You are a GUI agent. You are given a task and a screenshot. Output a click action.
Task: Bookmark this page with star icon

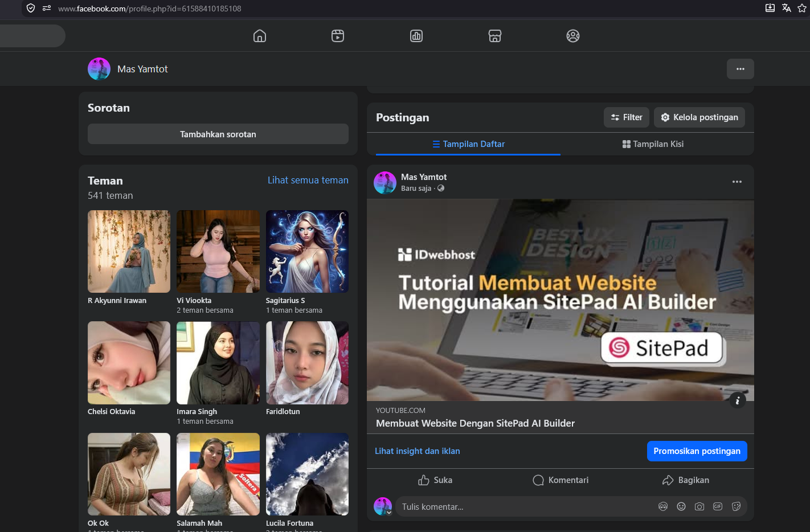point(803,8)
